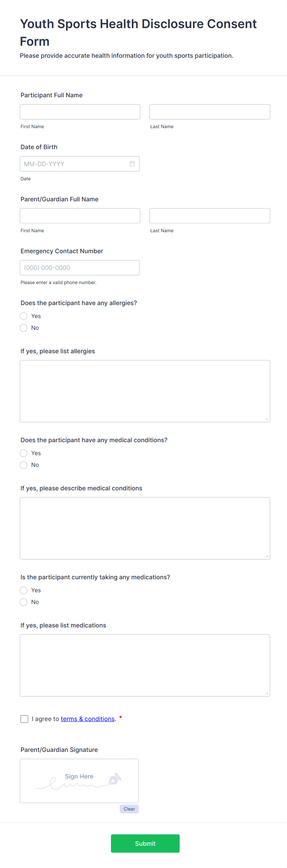Check the agree to terms checkbox
The height and width of the screenshot is (868, 287).
pyautogui.click(x=24, y=719)
